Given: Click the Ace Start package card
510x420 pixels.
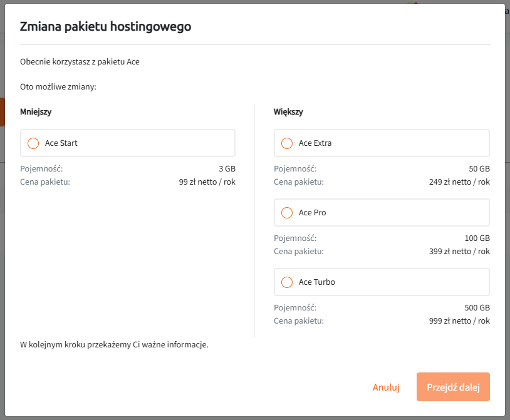Looking at the screenshot, I should pyautogui.click(x=127, y=143).
